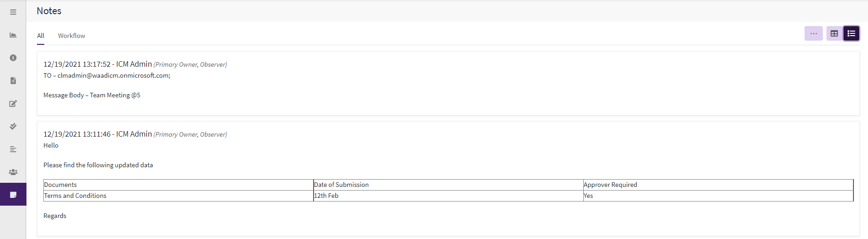Open the info details sidebar icon

point(13,58)
